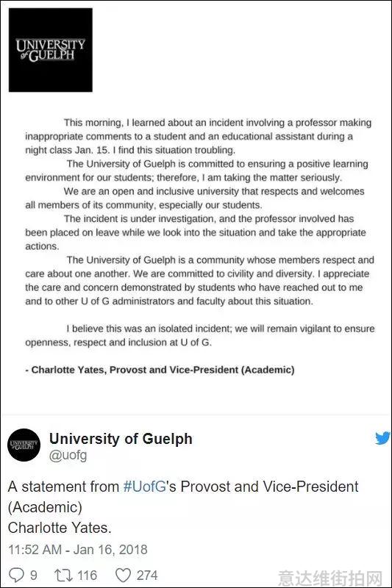
Task: Open the @uofg handle
Action: [x=68, y=455]
